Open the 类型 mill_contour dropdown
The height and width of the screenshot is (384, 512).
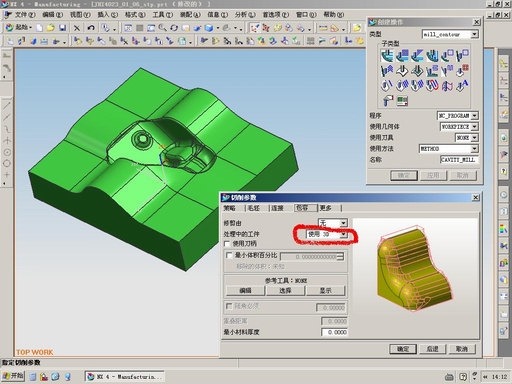pyautogui.click(x=474, y=34)
